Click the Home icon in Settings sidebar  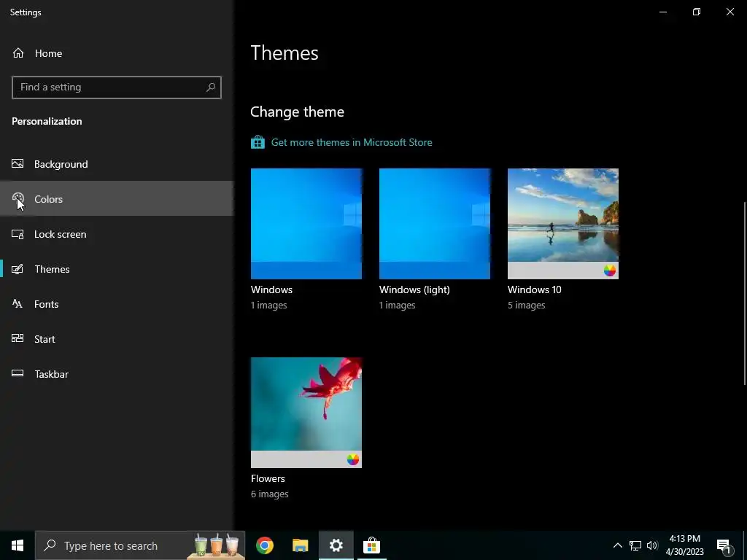18,52
